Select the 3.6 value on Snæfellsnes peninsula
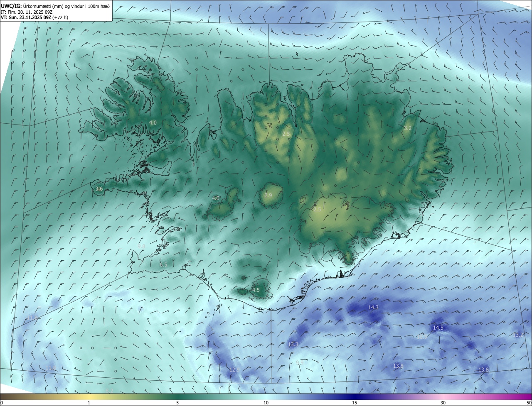The image size is (532, 406). pos(99,189)
